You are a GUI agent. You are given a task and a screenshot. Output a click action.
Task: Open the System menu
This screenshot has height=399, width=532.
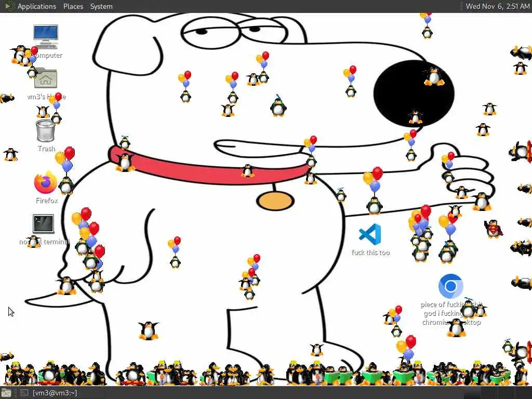(101, 6)
